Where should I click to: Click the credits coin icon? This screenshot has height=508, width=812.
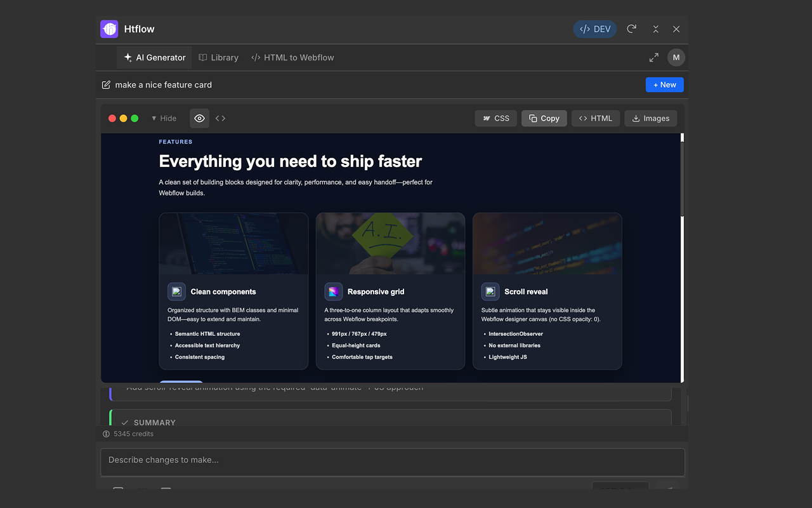[x=106, y=434]
